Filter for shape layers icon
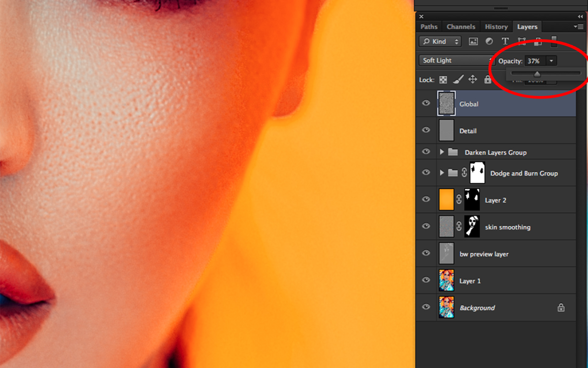This screenshot has width=588, height=368. [x=522, y=41]
